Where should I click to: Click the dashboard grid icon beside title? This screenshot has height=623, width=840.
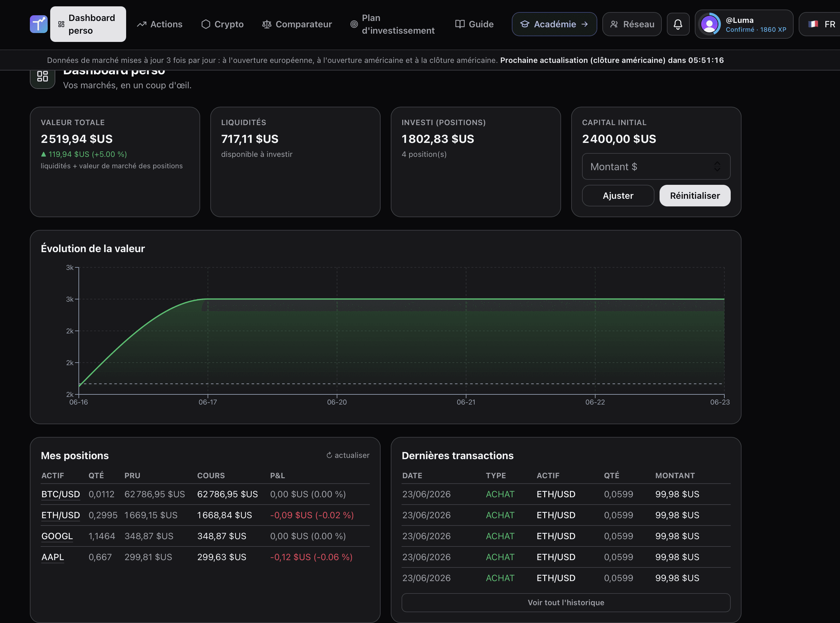42,76
